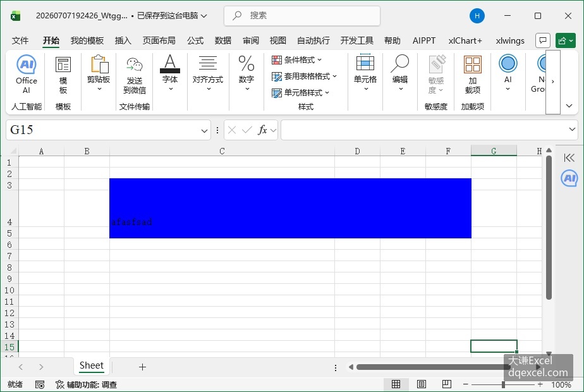Open the 单元格 cells group

pyautogui.click(x=365, y=73)
